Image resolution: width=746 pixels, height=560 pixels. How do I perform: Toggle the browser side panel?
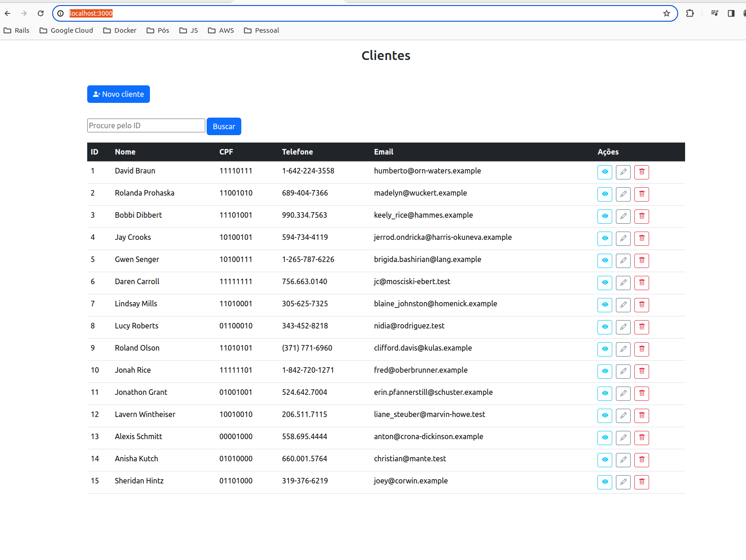point(731,13)
